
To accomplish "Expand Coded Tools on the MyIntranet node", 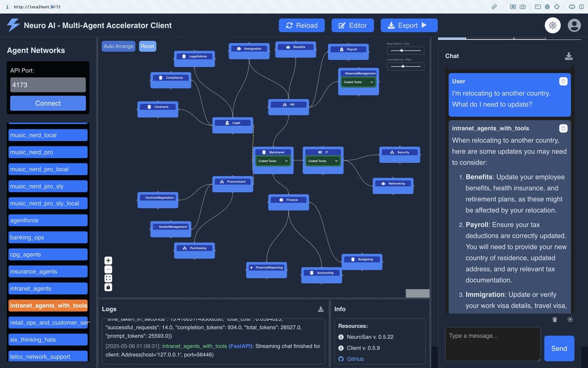I will tap(273, 161).
